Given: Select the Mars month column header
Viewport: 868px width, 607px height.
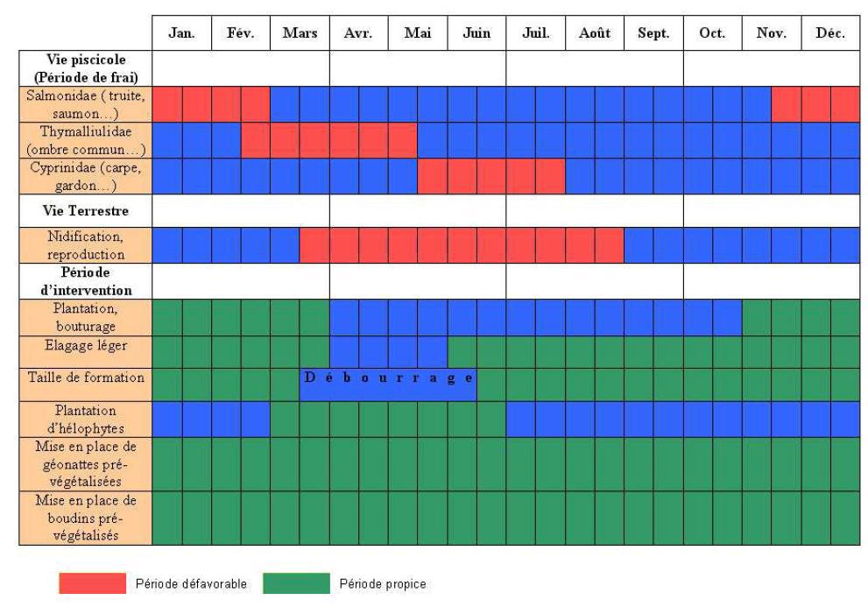Looking at the screenshot, I should pyautogui.click(x=300, y=34).
